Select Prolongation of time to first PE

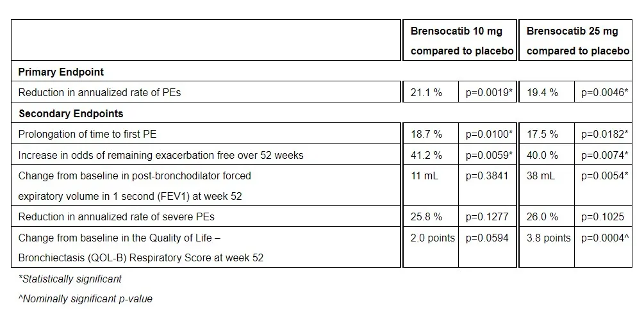pyautogui.click(x=87, y=135)
